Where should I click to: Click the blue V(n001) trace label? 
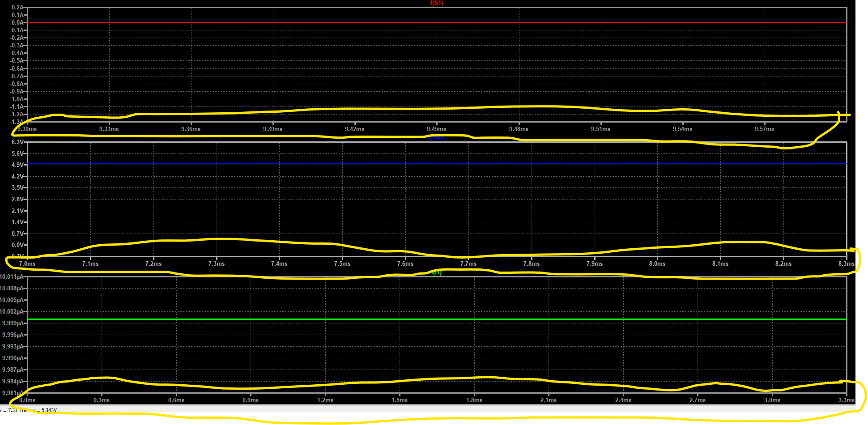(x=437, y=138)
